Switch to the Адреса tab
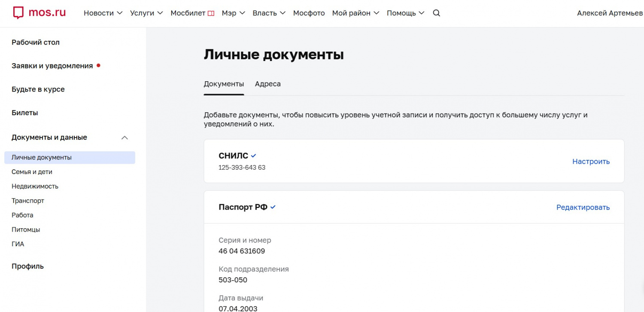 268,84
